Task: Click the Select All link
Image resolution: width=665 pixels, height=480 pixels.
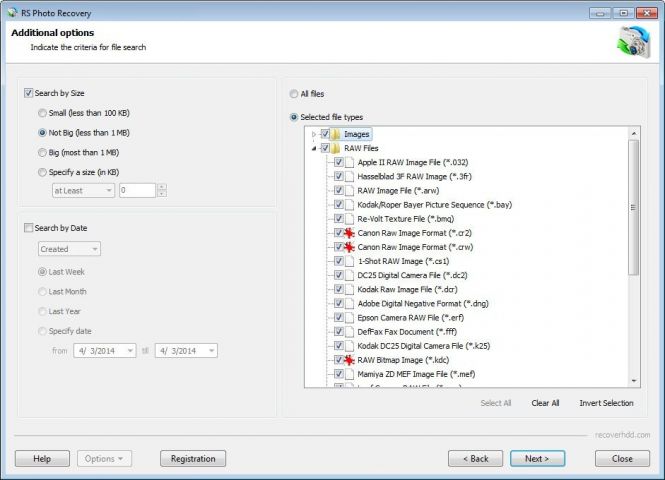Action: point(496,403)
